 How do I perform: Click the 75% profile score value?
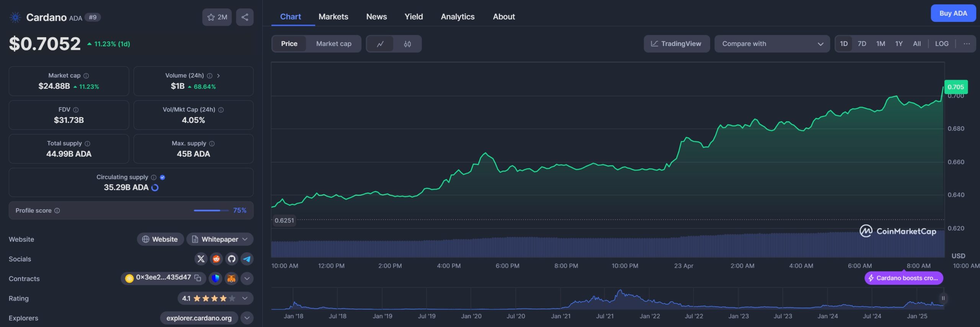[240, 211]
